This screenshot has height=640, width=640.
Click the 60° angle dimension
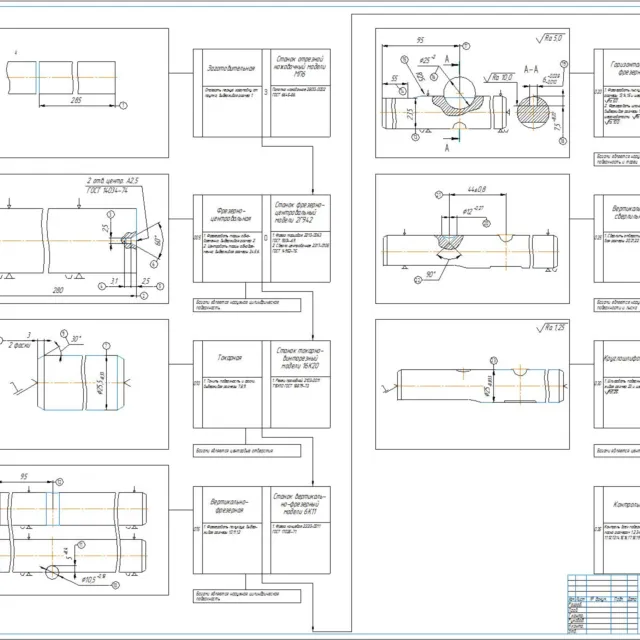click(x=158, y=240)
